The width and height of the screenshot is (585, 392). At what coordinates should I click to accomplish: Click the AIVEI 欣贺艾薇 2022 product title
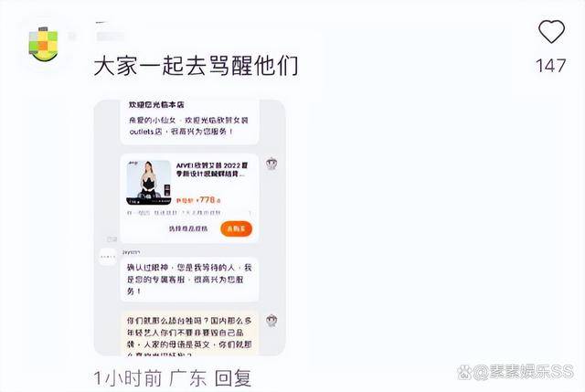tap(212, 170)
